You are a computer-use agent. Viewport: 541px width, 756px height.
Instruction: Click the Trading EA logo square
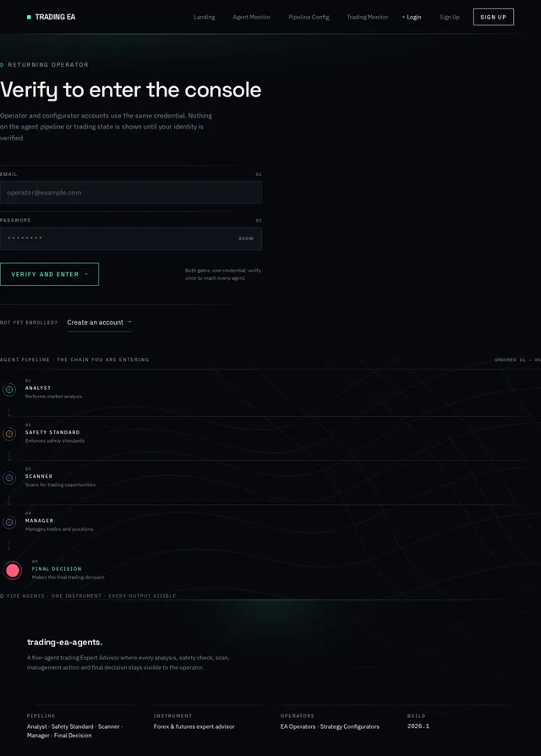[x=29, y=17]
